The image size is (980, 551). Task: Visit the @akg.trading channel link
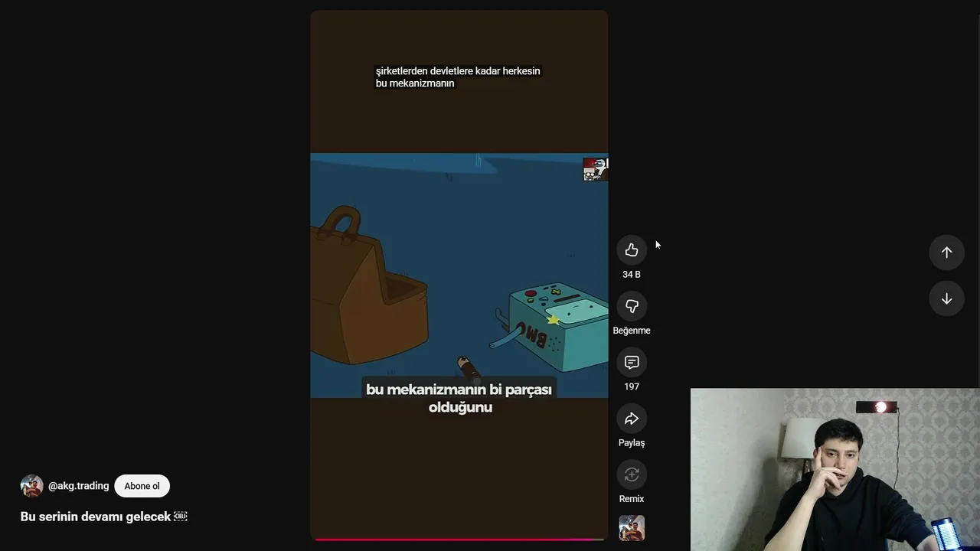78,486
